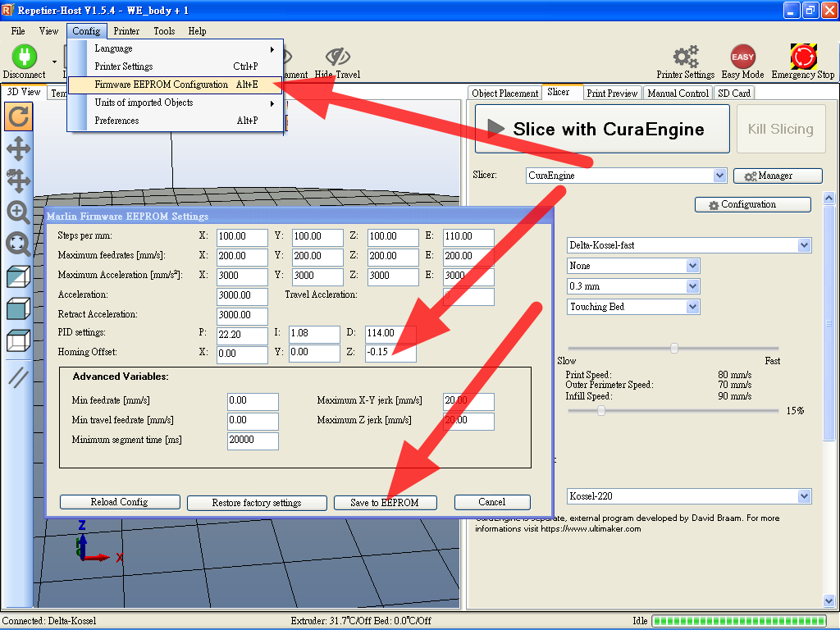Switch to the Object Placement tab
Screen dimensions: 840x630
tap(504, 94)
